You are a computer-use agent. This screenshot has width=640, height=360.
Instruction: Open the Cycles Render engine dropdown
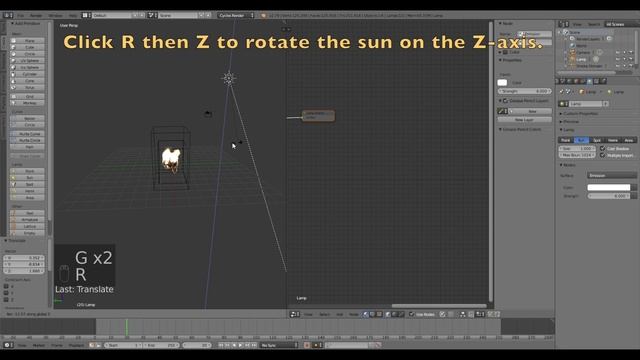tap(236, 15)
